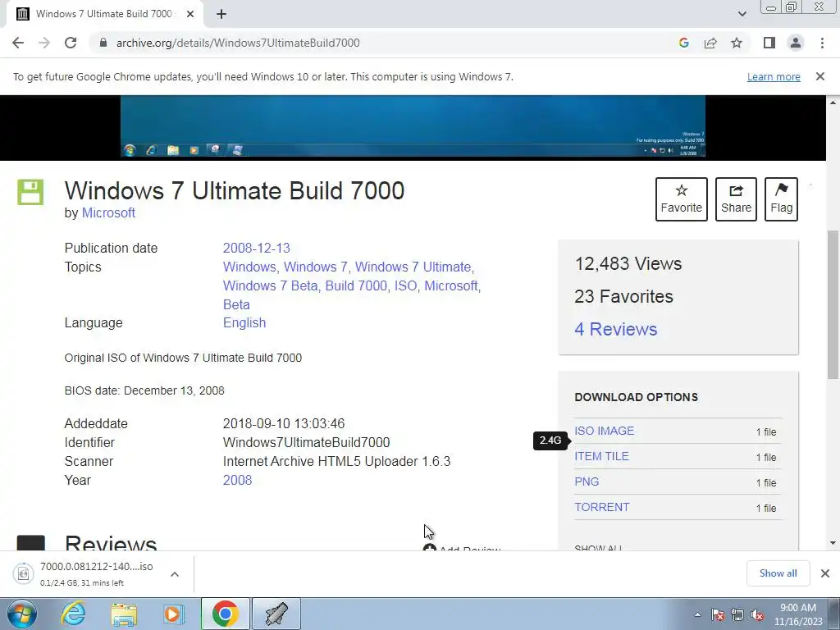
Task: Close the Windows 7 Ultimate Build 7000 tab
Action: click(x=190, y=14)
